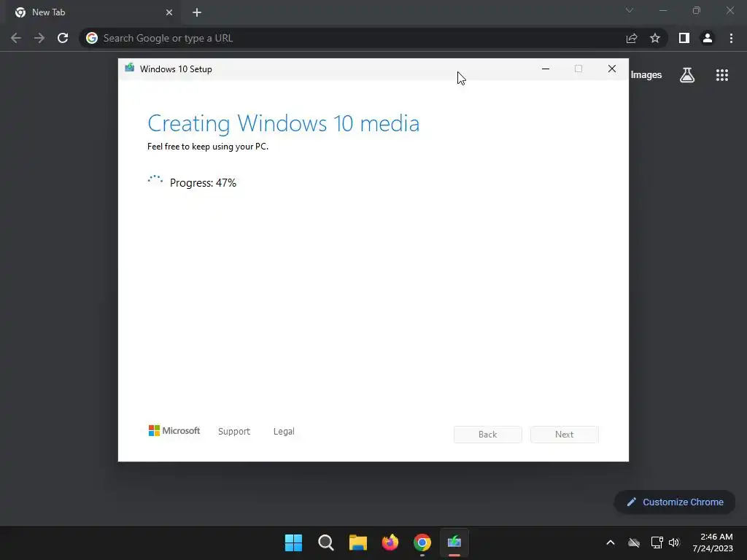Open the Legal link in Setup
The height and width of the screenshot is (560, 747).
coord(284,431)
